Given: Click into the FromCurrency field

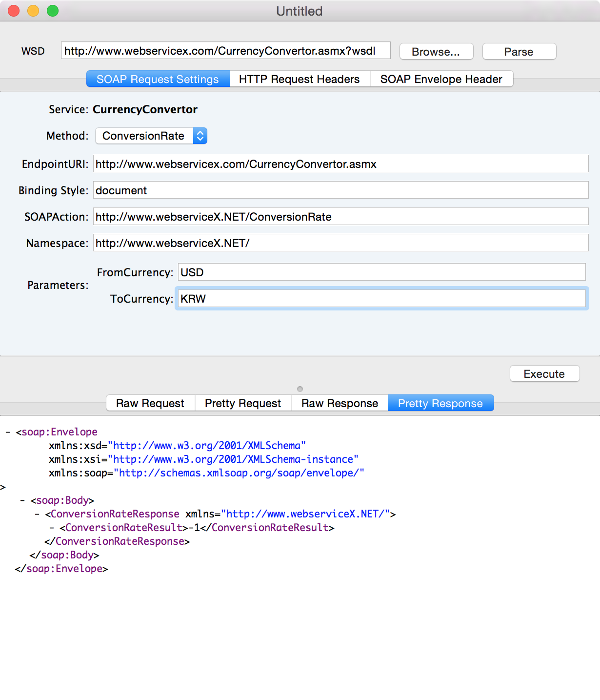Looking at the screenshot, I should pos(381,272).
